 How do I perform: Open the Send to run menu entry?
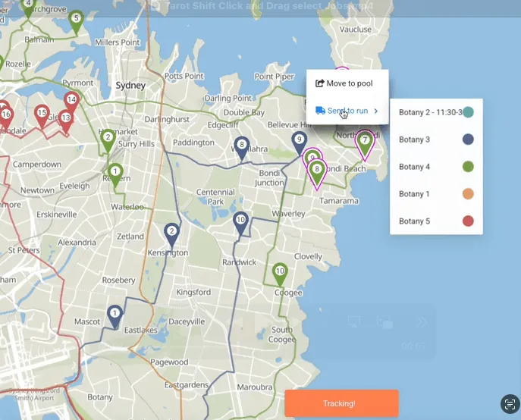click(347, 111)
